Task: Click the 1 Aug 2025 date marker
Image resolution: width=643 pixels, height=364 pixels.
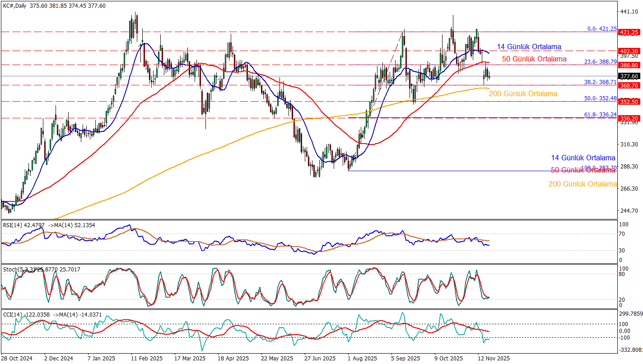Action: [361, 359]
